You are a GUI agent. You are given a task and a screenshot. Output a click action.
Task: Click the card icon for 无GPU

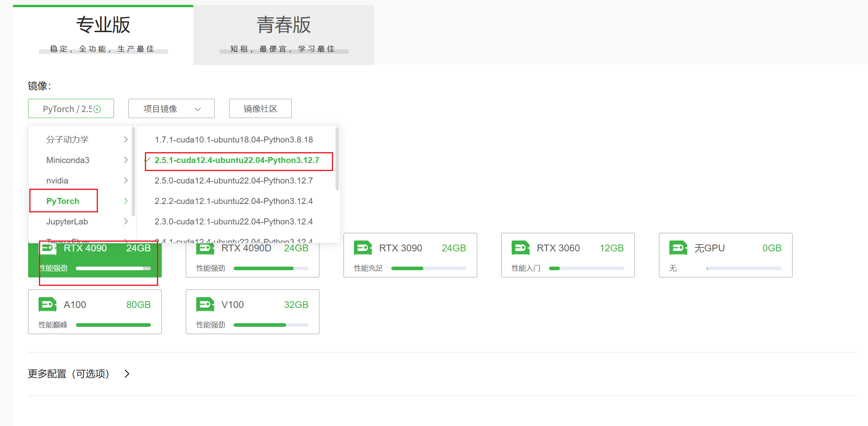678,248
